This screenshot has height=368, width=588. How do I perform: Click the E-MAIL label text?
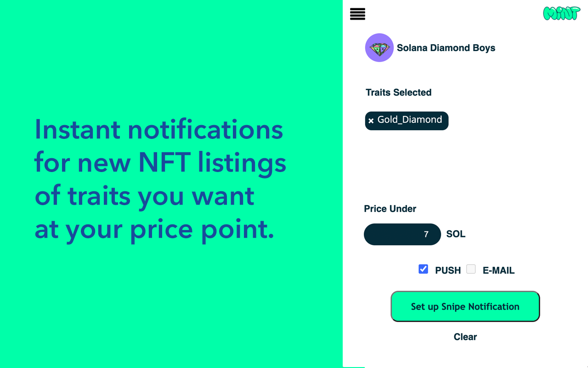point(498,270)
